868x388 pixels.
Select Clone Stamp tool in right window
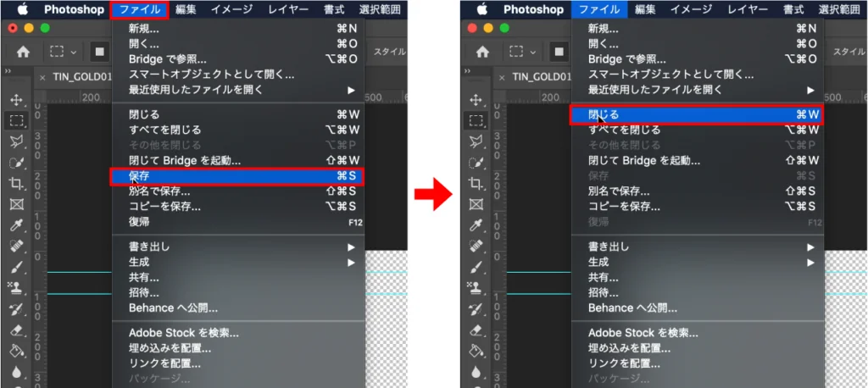coord(476,288)
